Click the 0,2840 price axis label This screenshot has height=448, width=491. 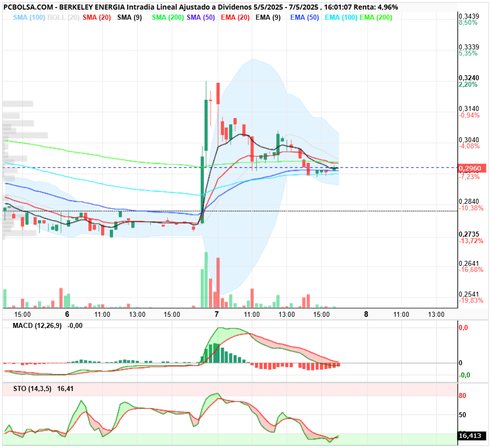click(469, 201)
